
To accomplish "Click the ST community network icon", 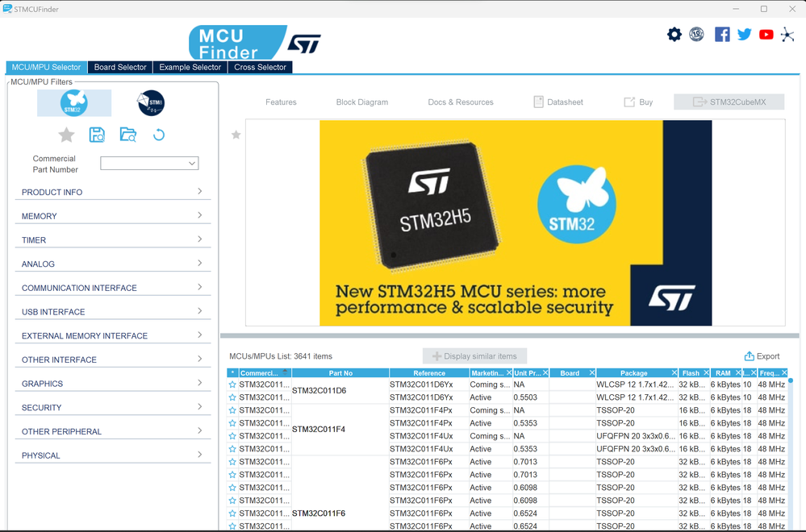I will click(x=787, y=35).
